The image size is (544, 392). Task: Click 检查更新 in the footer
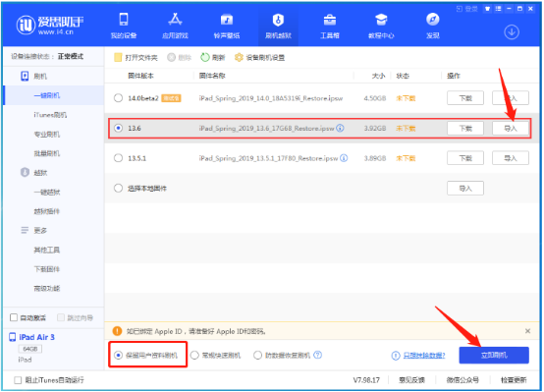coord(514,380)
